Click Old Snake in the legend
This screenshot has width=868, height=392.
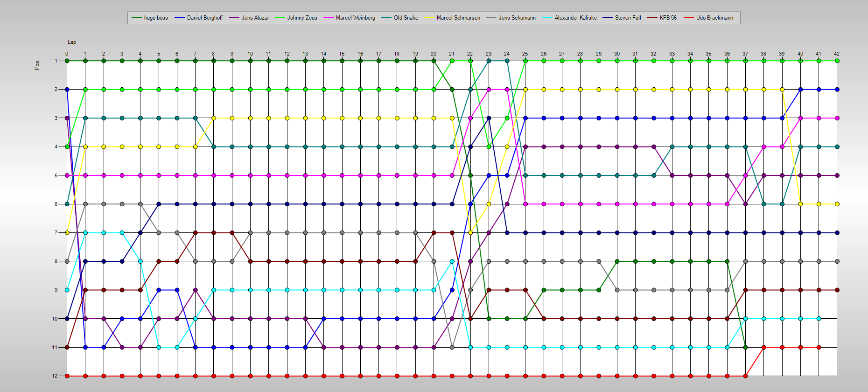(x=400, y=18)
